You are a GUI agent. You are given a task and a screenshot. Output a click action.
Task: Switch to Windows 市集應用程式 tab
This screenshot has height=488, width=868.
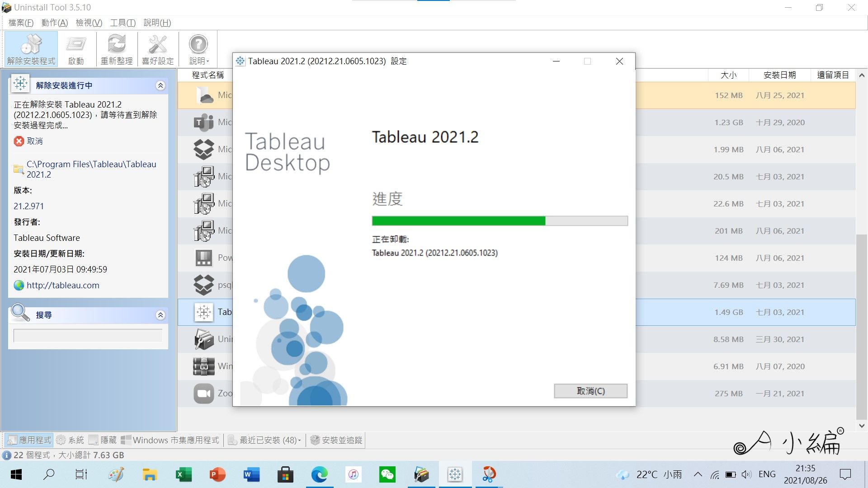[x=170, y=440]
